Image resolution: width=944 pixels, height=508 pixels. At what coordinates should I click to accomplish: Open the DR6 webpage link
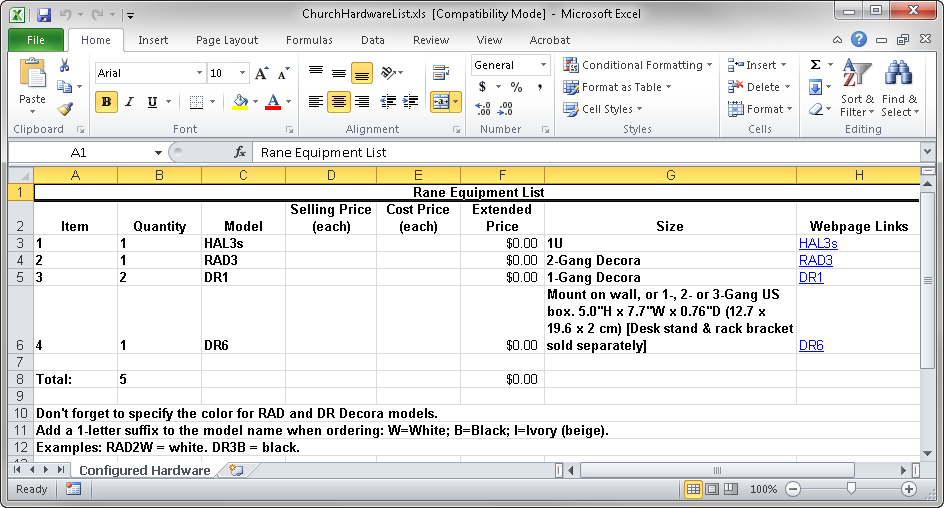[811, 345]
